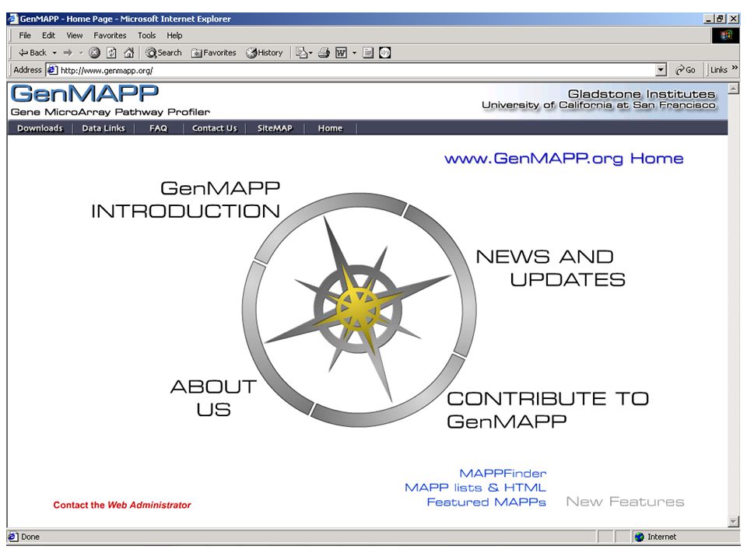
Task: Click the Discuss notepad toolbar icon
Action: tap(368, 53)
